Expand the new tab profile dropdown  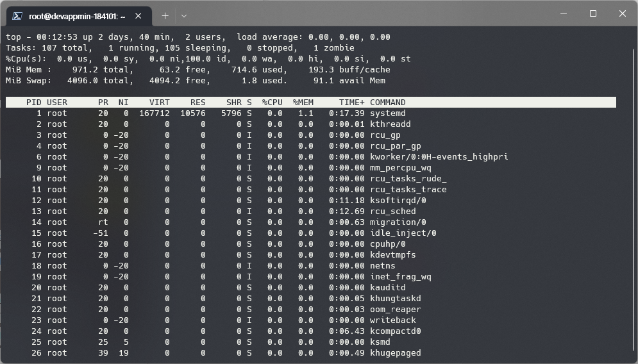coord(184,15)
